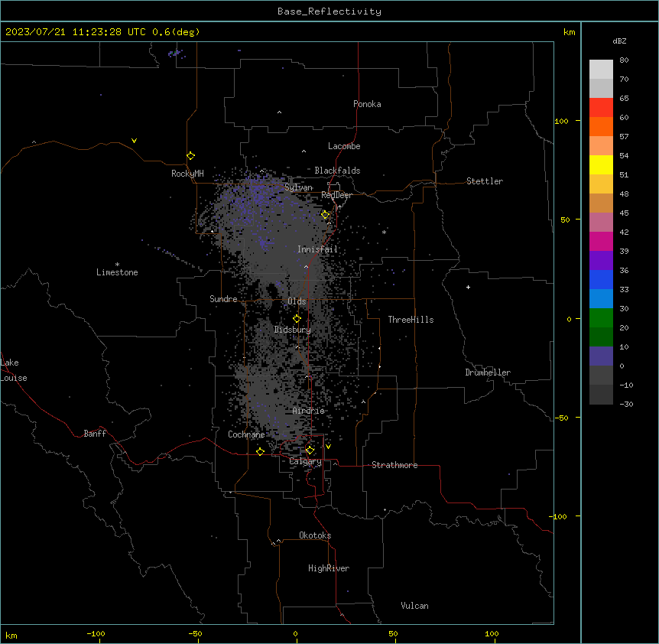The width and height of the screenshot is (659, 644).
Task: Click the 0.6(deg) elevation angle text
Action: point(176,32)
